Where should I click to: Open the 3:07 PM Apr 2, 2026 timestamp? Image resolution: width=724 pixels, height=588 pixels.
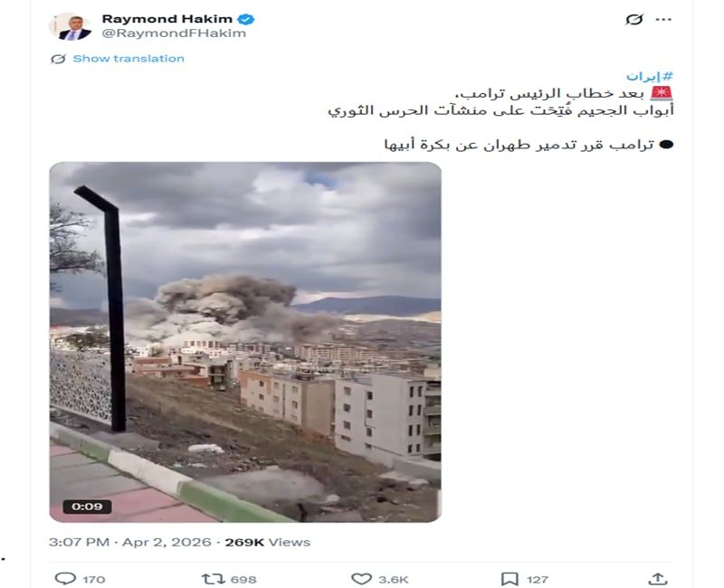click(x=129, y=542)
